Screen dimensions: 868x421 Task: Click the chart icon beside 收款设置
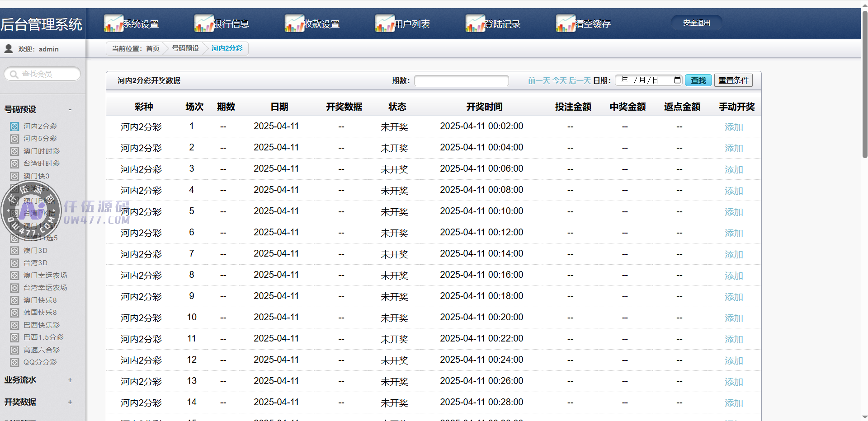click(294, 23)
